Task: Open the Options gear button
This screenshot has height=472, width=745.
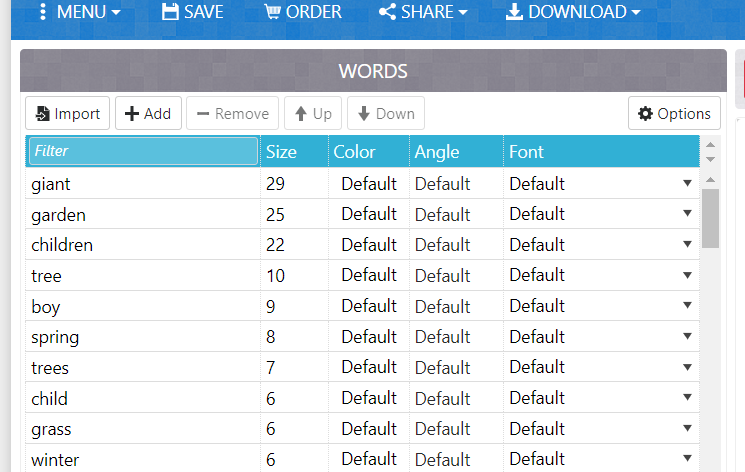Action: [x=674, y=114]
